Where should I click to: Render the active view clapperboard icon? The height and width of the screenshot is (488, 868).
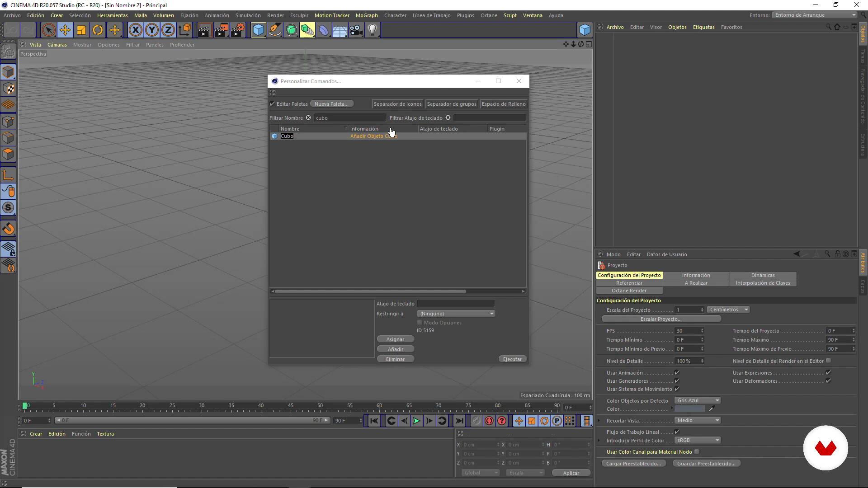(x=204, y=30)
